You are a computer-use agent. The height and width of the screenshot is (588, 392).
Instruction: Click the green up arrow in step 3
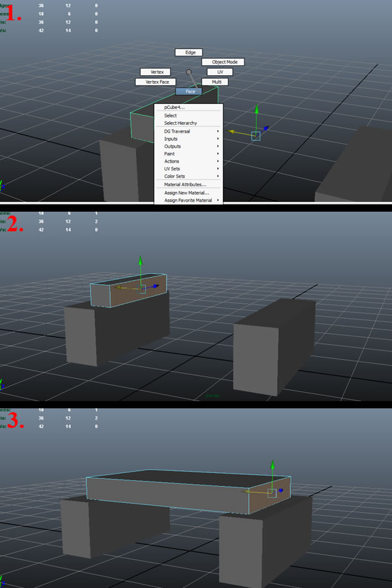tap(272, 465)
